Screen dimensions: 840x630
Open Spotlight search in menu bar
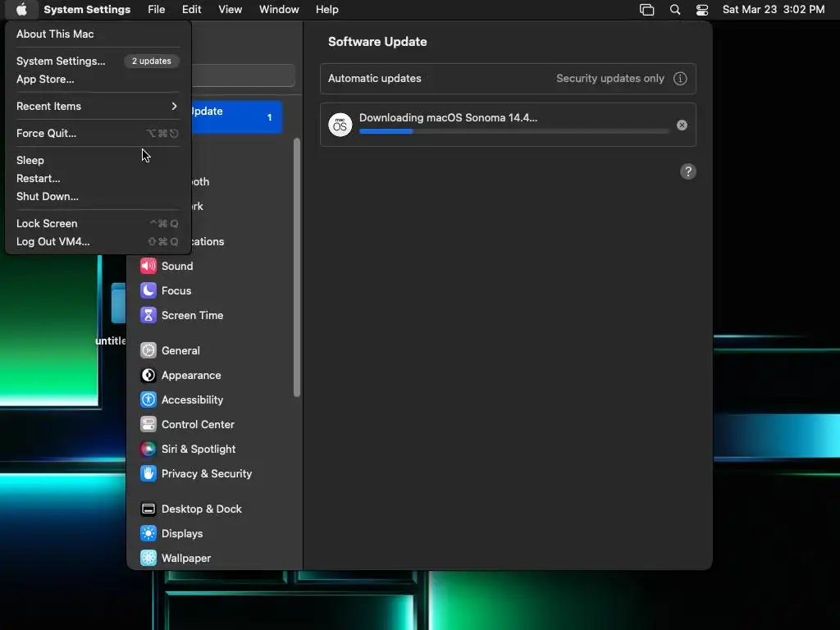pyautogui.click(x=675, y=10)
